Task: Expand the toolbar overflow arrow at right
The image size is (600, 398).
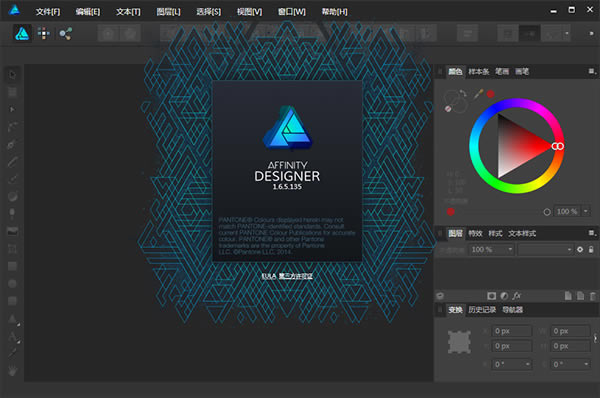Action: tap(591, 34)
